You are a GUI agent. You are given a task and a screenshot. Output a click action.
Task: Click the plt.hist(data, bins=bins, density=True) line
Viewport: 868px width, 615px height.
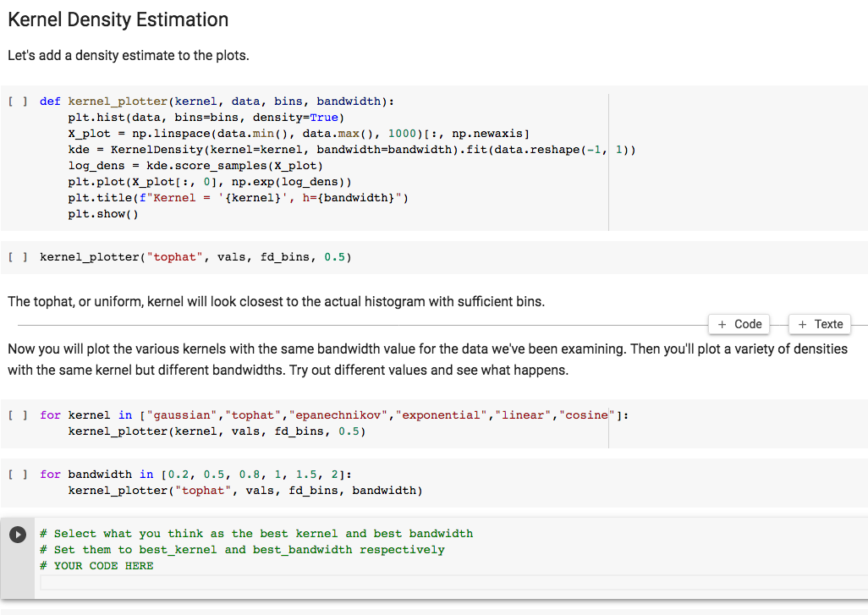[x=206, y=118]
